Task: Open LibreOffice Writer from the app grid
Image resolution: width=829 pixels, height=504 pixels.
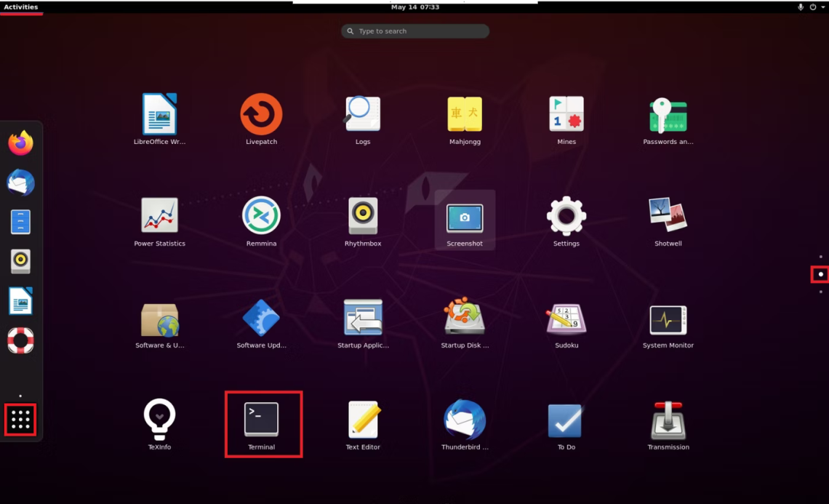Action: [159, 119]
